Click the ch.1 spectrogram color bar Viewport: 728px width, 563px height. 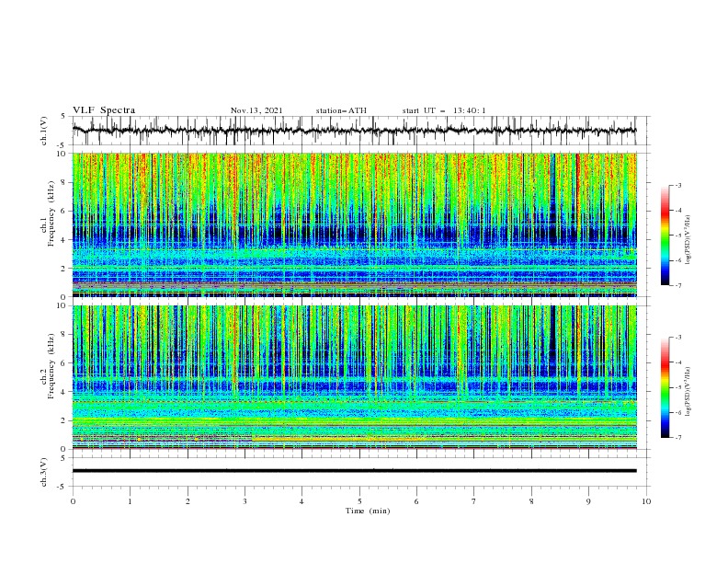[665, 236]
